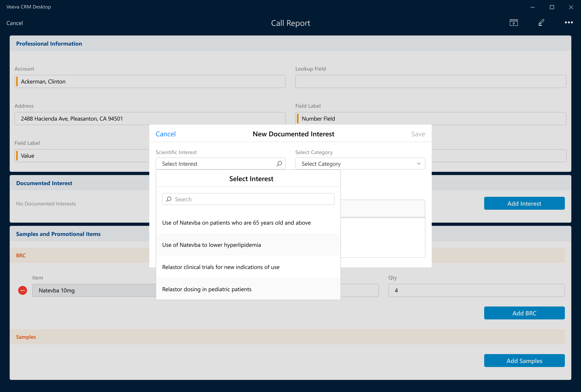This screenshot has height=392, width=581.
Task: Click the signature pen icon
Action: 541,23
